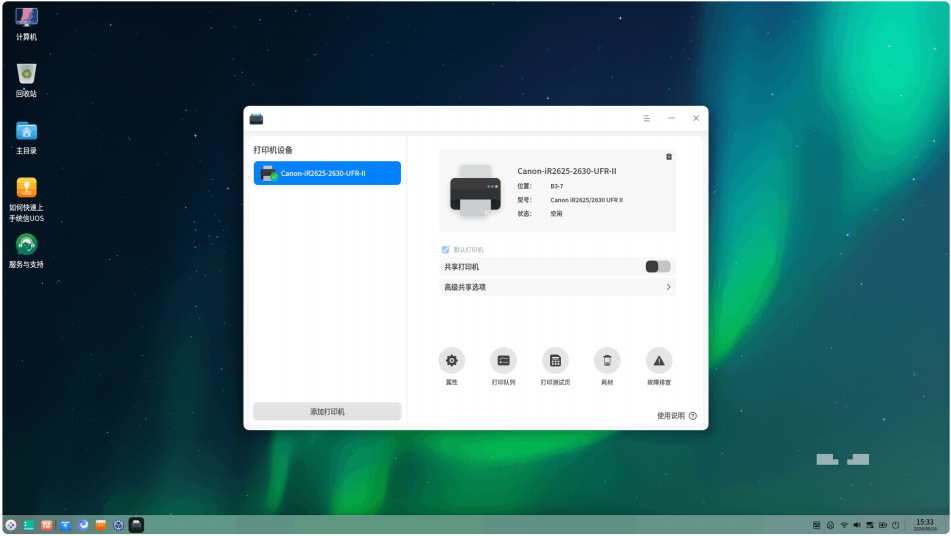Open the usage help question-mark icon
This screenshot has width=951, height=536.
tap(693, 416)
